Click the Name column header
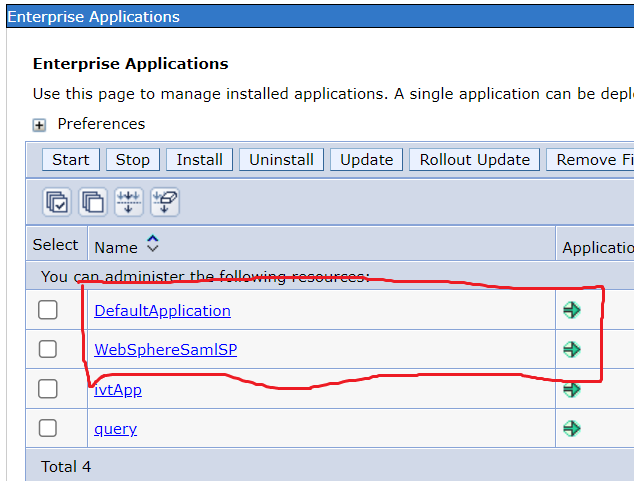The height and width of the screenshot is (481, 634). point(116,247)
